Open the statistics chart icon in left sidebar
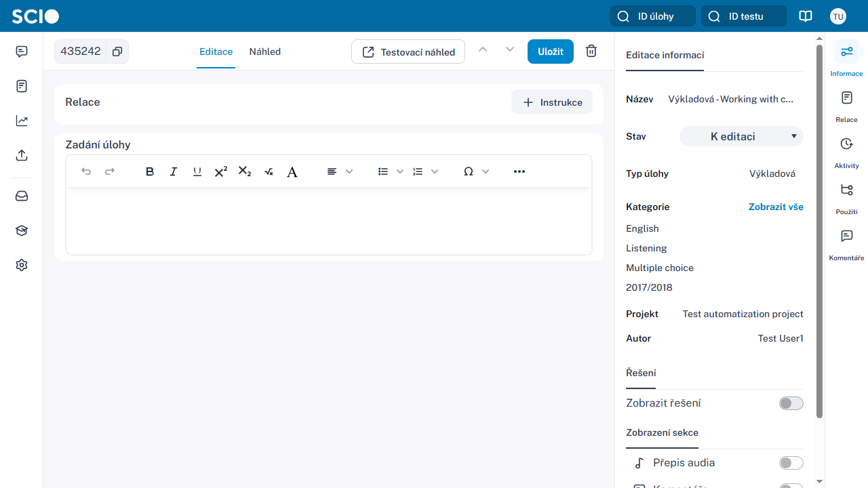 click(x=22, y=121)
